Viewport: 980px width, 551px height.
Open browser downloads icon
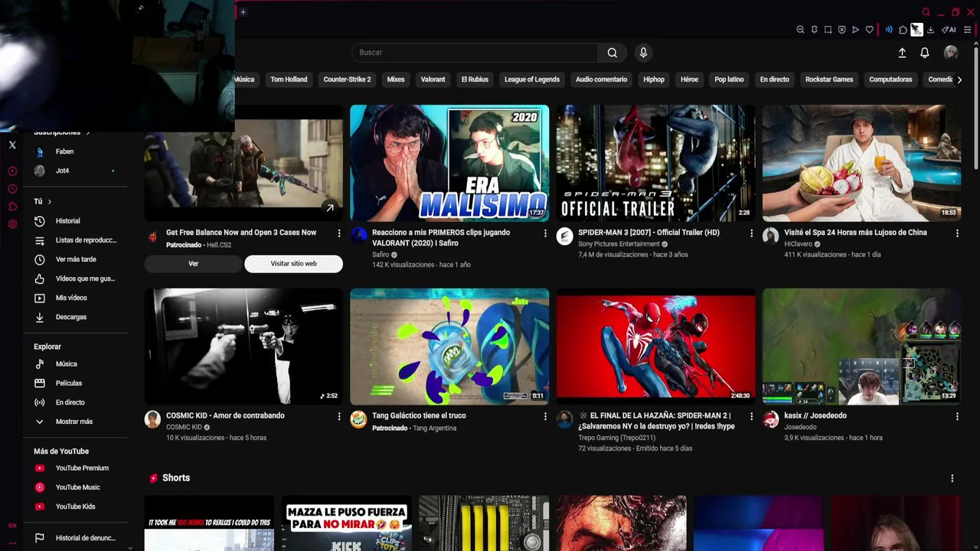930,30
